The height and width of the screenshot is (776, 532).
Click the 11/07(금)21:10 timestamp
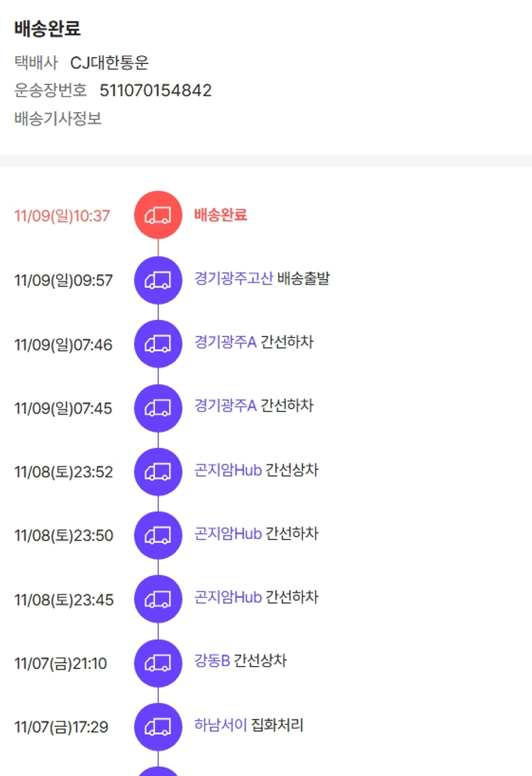(60, 664)
